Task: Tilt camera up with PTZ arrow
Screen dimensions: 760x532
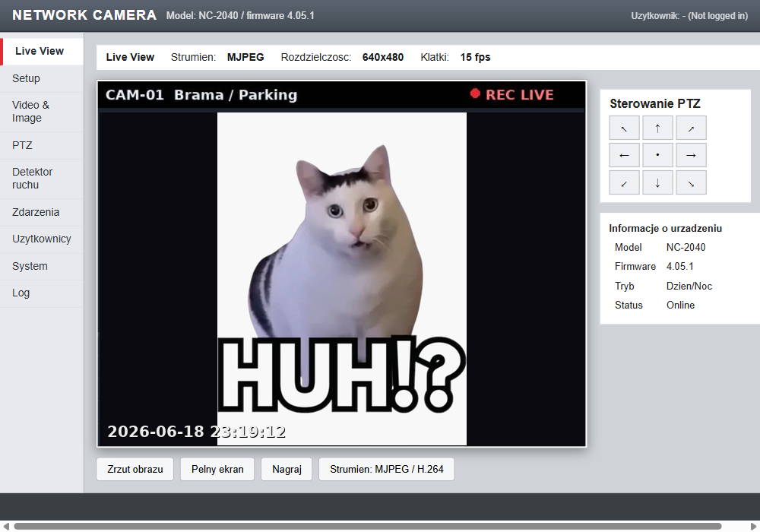Action: (657, 128)
